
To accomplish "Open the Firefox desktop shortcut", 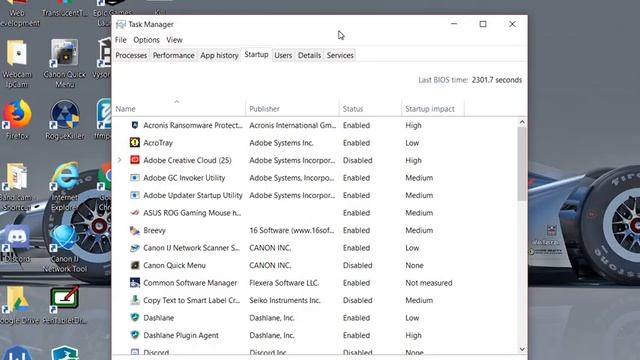I will point(17,120).
